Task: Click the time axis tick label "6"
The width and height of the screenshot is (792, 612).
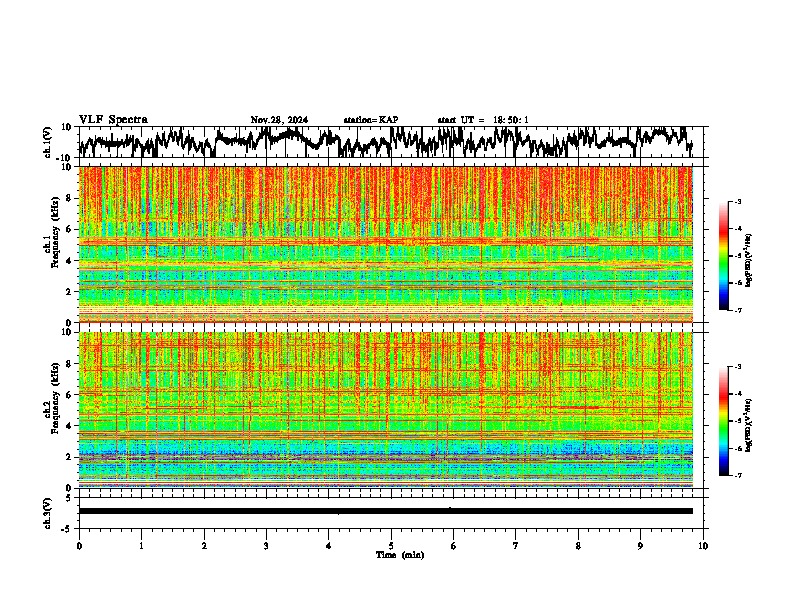Action: pos(453,546)
